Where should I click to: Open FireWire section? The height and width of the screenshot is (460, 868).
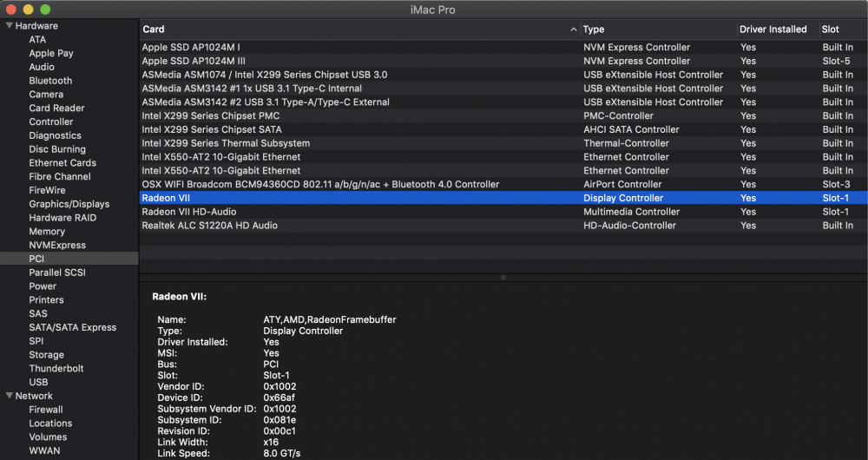pyautogui.click(x=47, y=190)
